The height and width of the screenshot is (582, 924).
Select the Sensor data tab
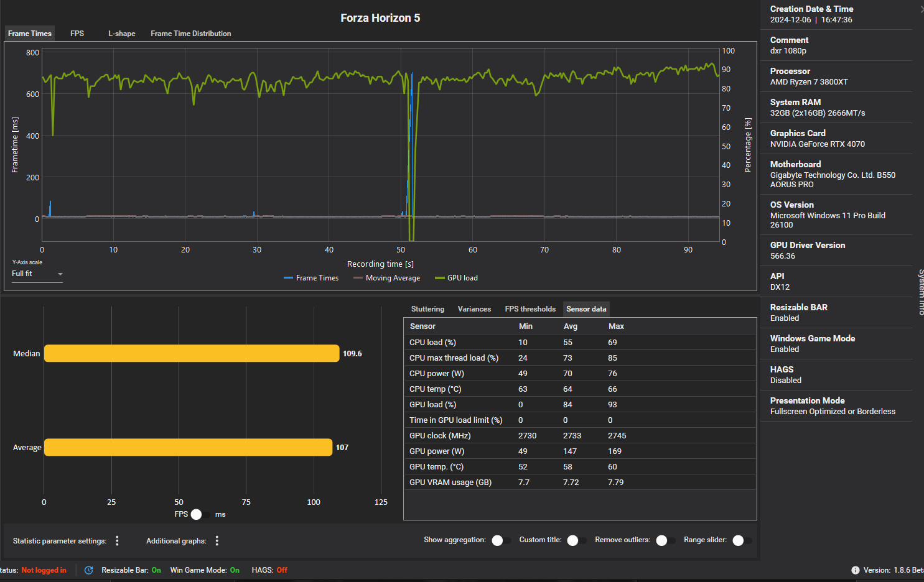(x=586, y=309)
